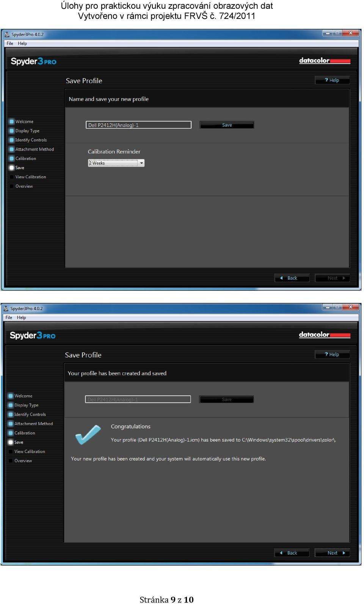Select Overview step in lower window sidebar
The height and width of the screenshot is (604, 364).
pyautogui.click(x=20, y=461)
